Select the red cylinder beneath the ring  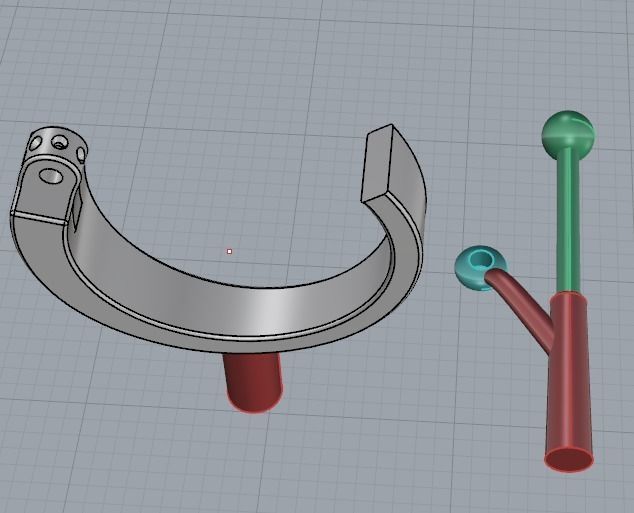point(253,383)
